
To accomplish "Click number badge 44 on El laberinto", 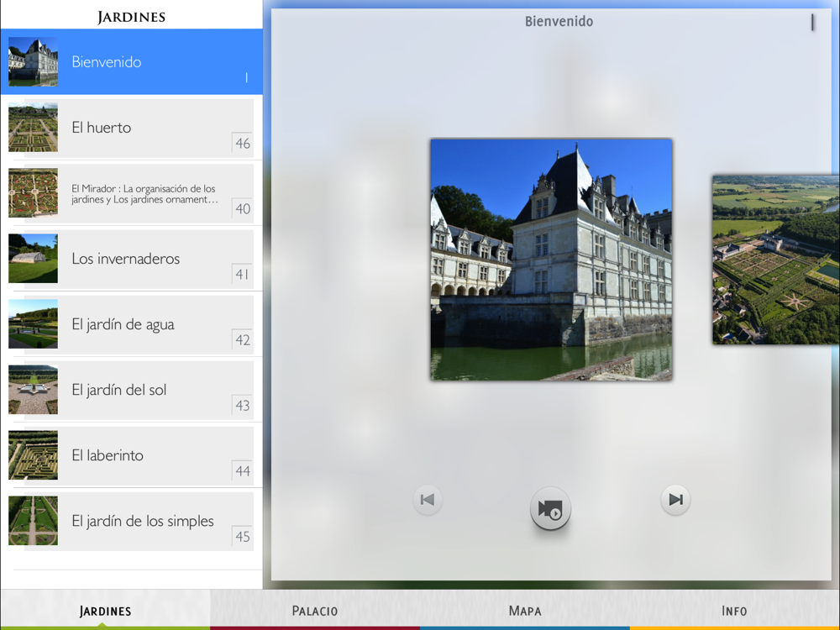I will point(243,471).
